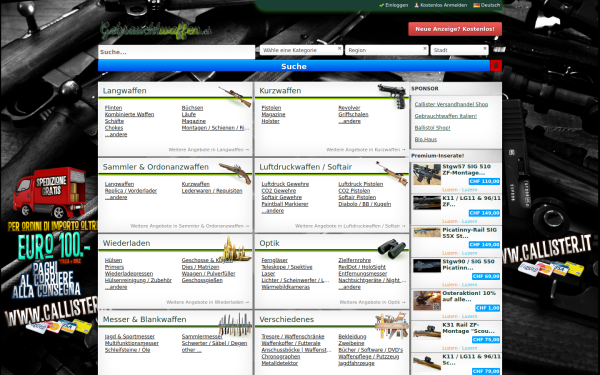Open the Primers link under Wiederladen

(114, 267)
